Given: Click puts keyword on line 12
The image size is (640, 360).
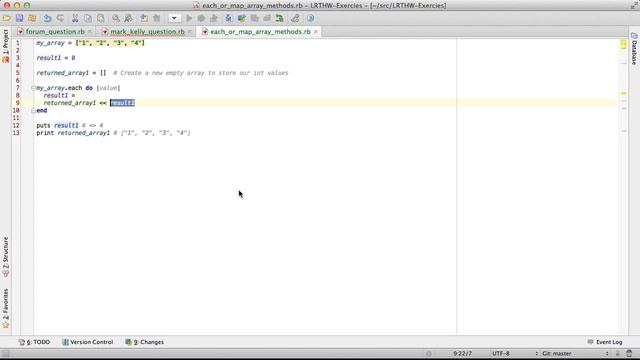Looking at the screenshot, I should click(x=43, y=125).
